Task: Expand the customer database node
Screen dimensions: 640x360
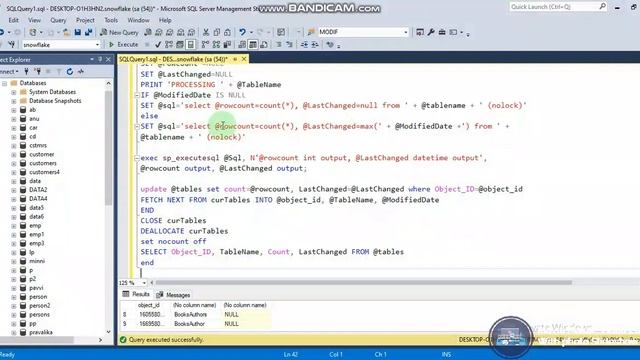Action: pos(13,155)
